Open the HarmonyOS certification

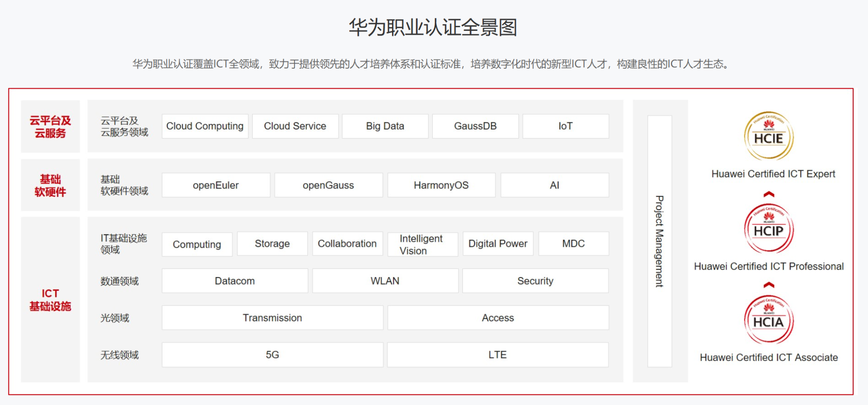pyautogui.click(x=441, y=185)
